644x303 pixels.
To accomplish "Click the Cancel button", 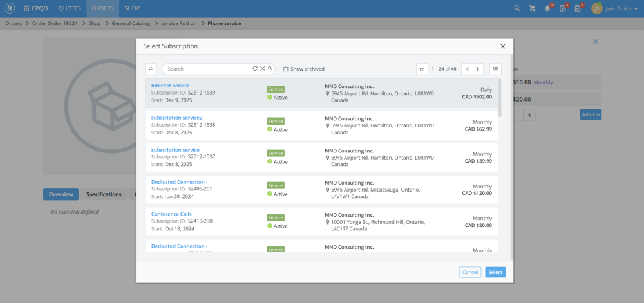I will [x=470, y=272].
